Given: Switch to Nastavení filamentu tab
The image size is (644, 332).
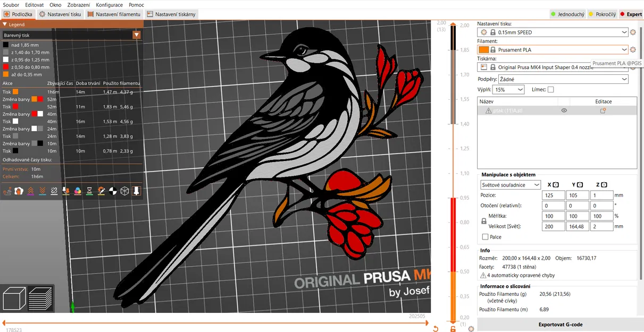Looking at the screenshot, I should click(114, 14).
